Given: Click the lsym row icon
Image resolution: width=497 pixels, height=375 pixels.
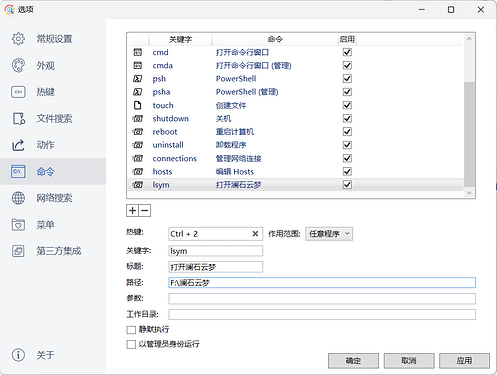Looking at the screenshot, I should point(137,185).
